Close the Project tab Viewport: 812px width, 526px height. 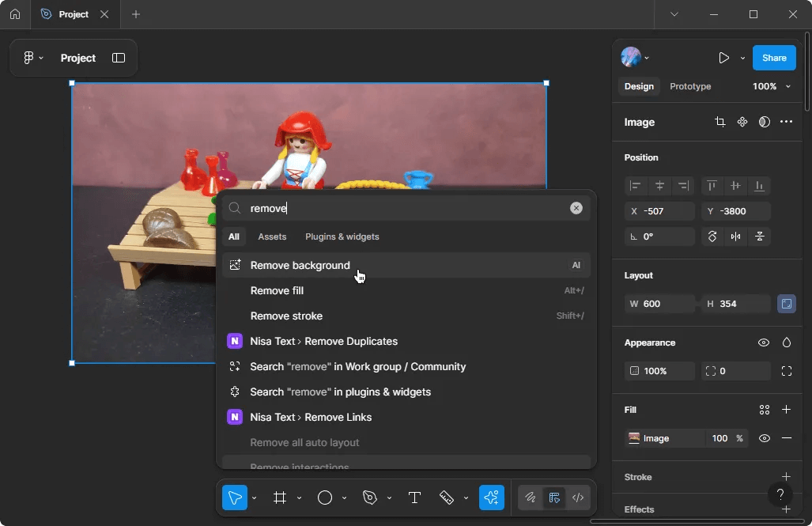104,14
